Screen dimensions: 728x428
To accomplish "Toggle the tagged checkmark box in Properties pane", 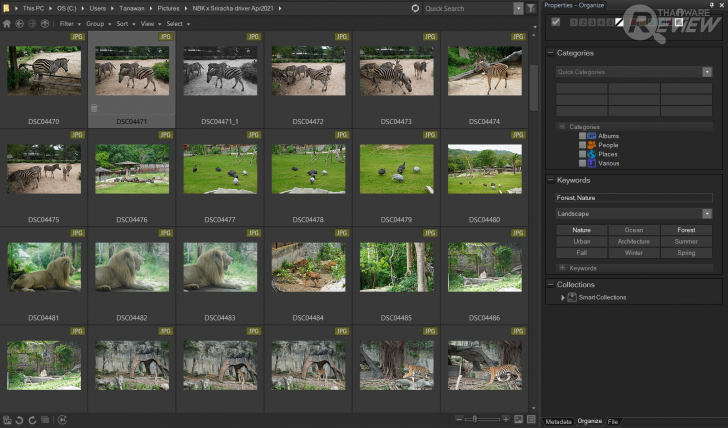I will point(556,22).
